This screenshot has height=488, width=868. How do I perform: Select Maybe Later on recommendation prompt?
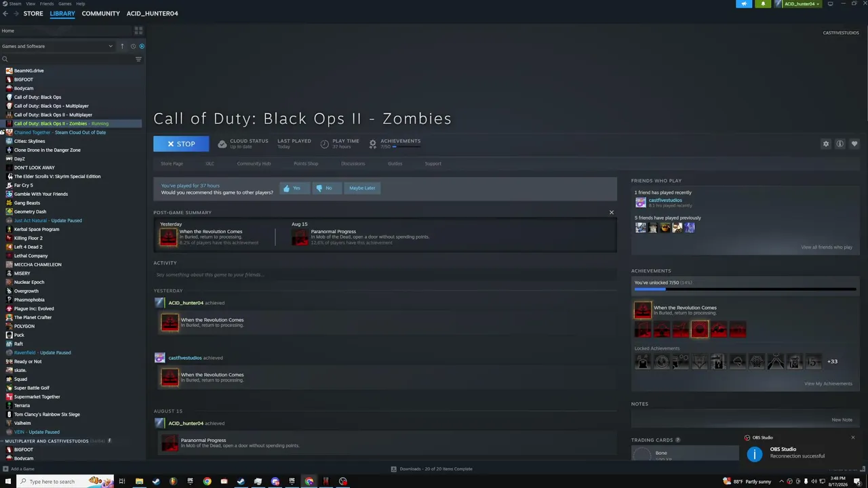(x=362, y=188)
